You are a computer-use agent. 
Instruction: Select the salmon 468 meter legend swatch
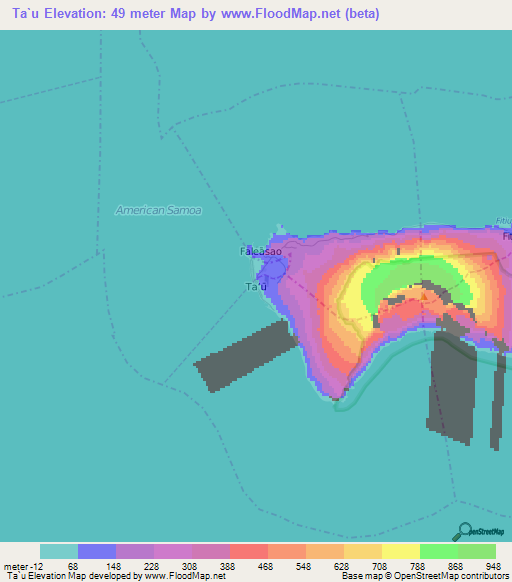point(287,552)
